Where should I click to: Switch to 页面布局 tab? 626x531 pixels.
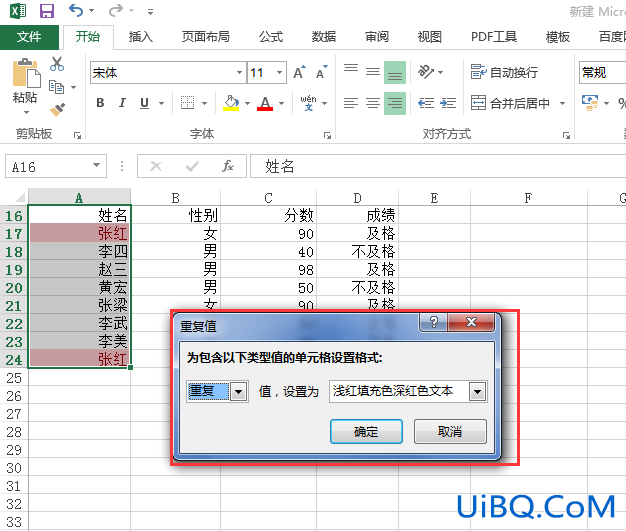pyautogui.click(x=206, y=37)
